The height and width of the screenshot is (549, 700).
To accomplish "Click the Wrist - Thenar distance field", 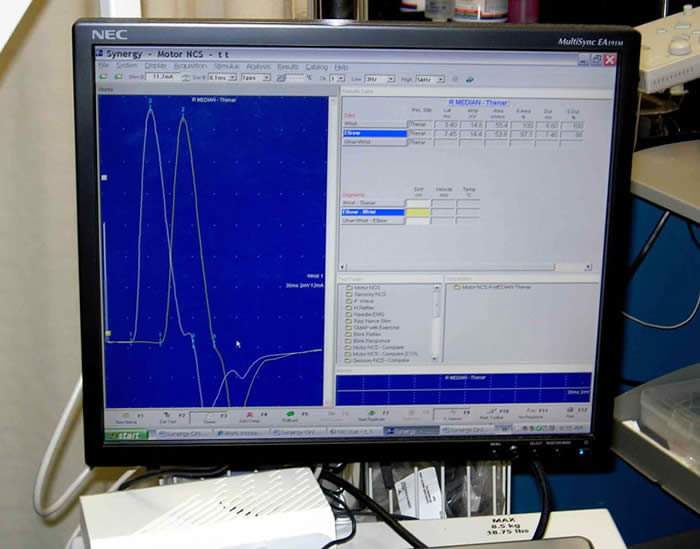I will pos(418,203).
